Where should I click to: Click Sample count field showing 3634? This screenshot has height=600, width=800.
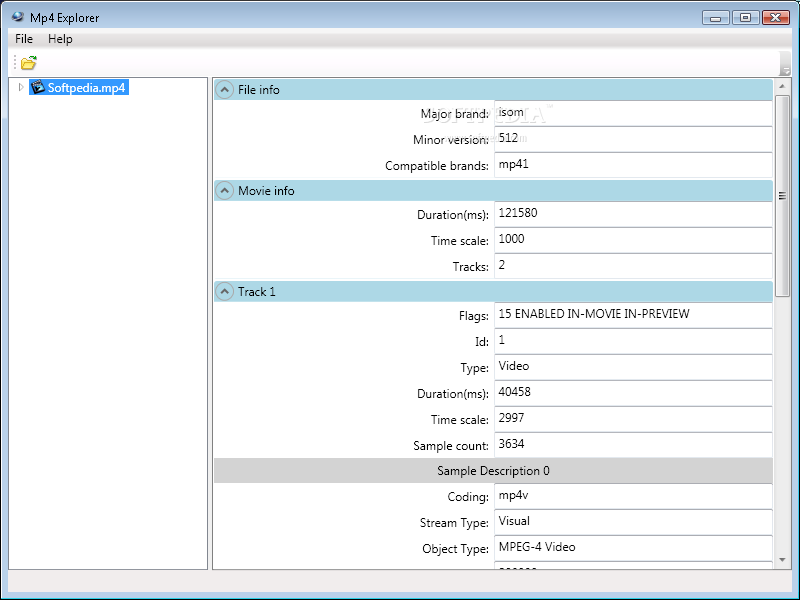(x=633, y=445)
